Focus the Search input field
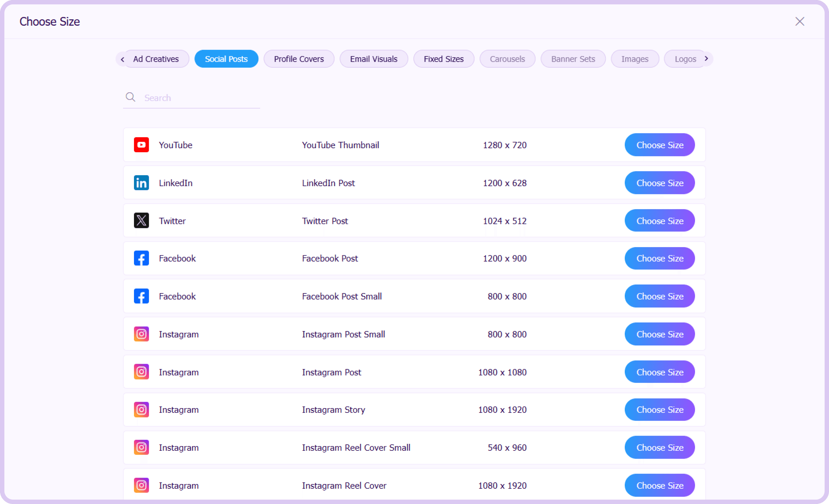 [x=191, y=98]
